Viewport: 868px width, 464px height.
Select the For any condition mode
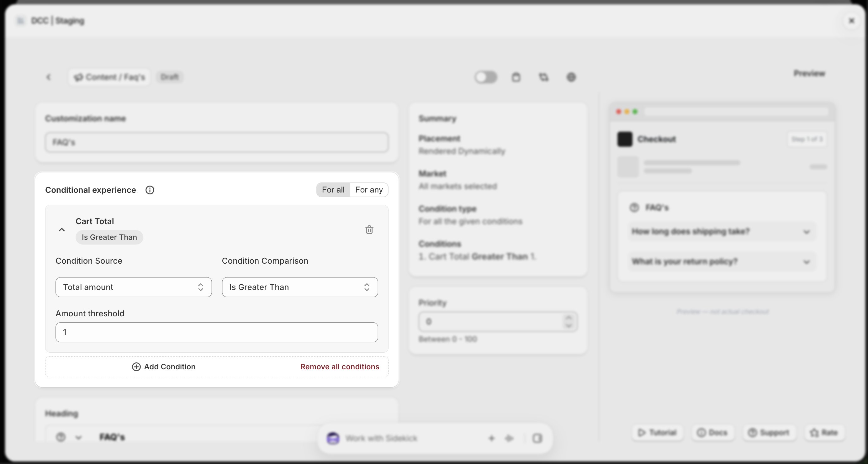(x=369, y=190)
